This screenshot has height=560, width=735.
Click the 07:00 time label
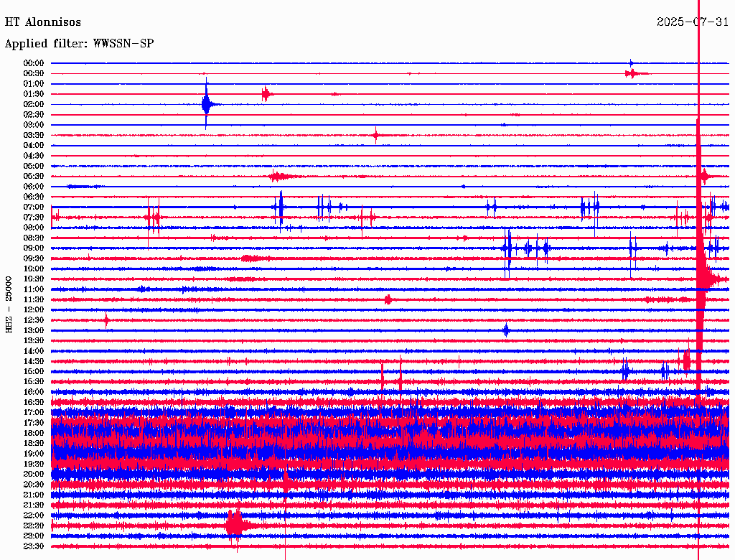[34, 207]
